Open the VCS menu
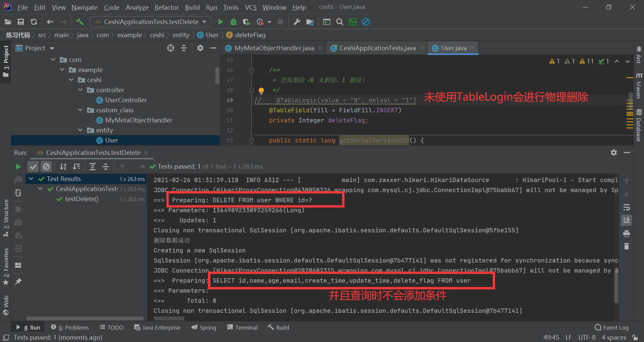The width and height of the screenshot is (644, 342). click(x=251, y=7)
